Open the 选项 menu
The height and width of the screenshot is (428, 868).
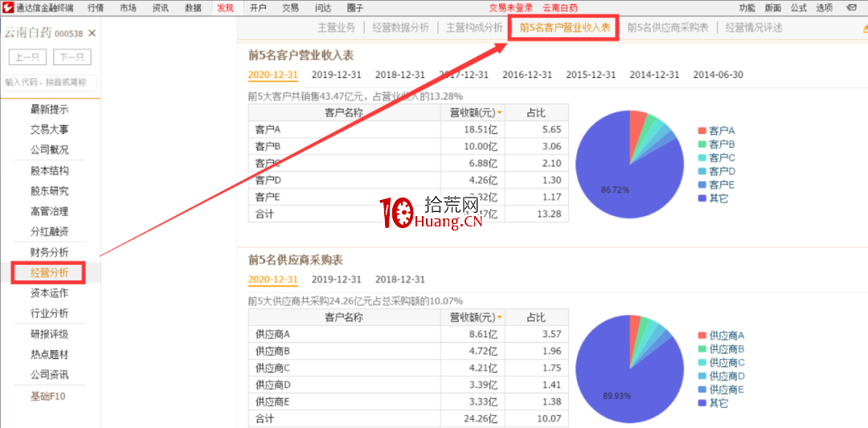825,8
